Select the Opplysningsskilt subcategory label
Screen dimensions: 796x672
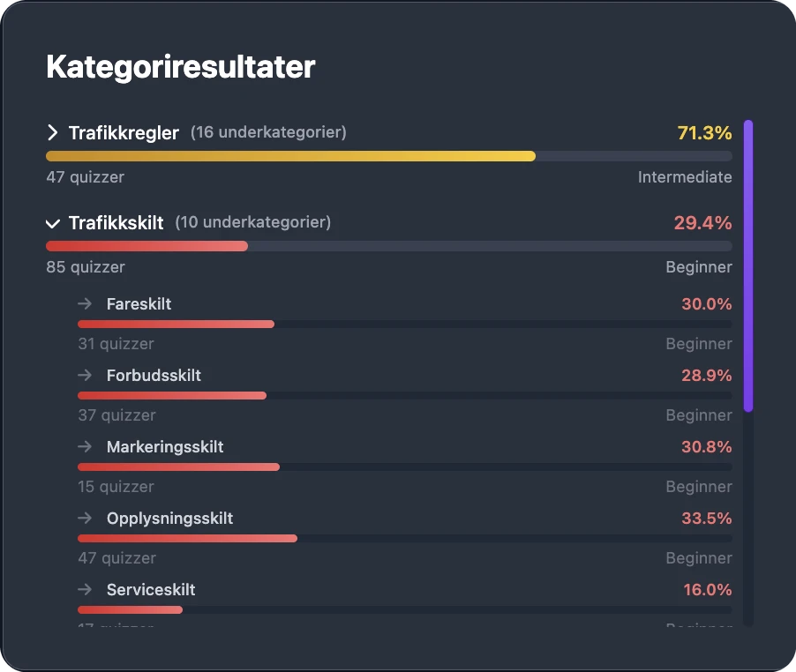(x=169, y=518)
